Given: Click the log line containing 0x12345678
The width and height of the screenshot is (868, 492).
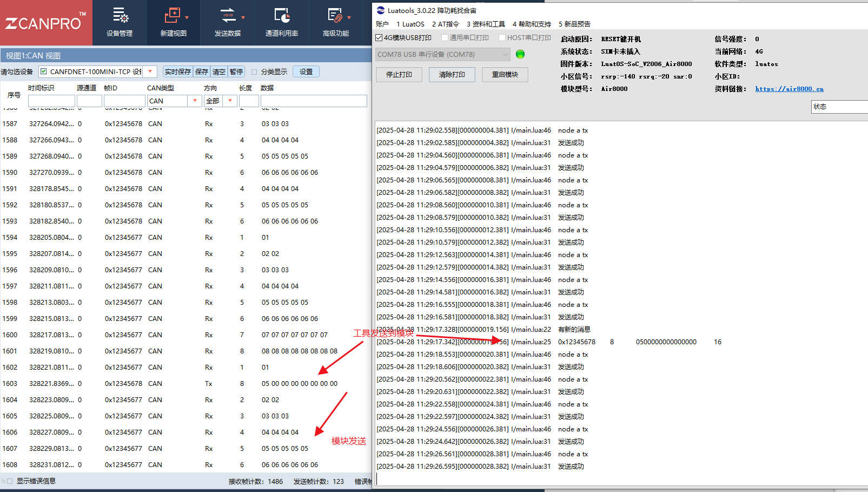Looking at the screenshot, I should pyautogui.click(x=549, y=342).
